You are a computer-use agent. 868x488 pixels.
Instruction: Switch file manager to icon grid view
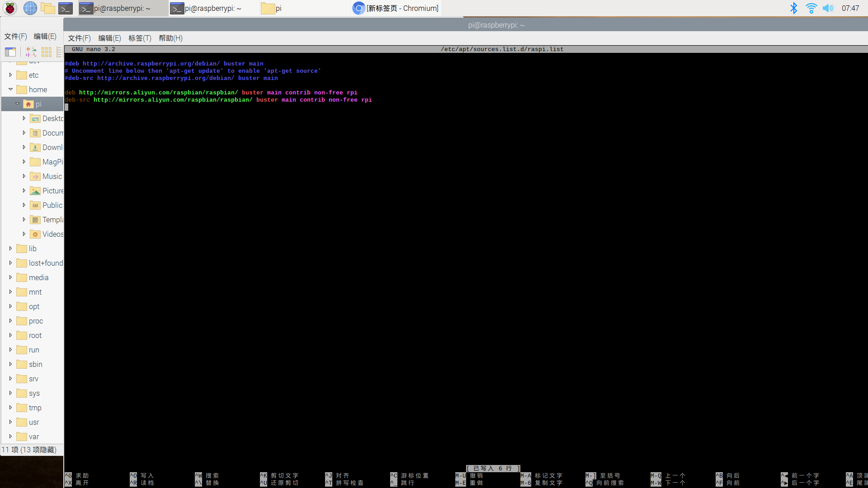pyautogui.click(x=46, y=52)
